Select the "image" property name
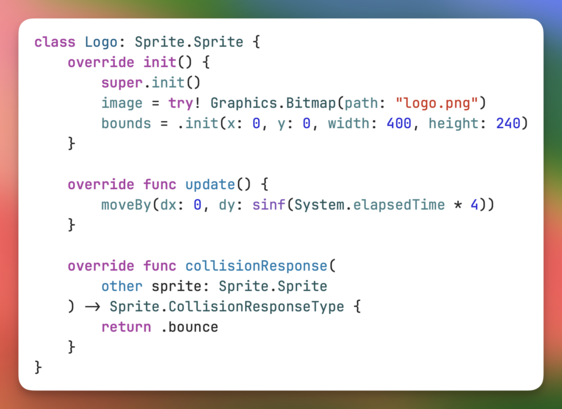562x409 pixels. point(122,103)
